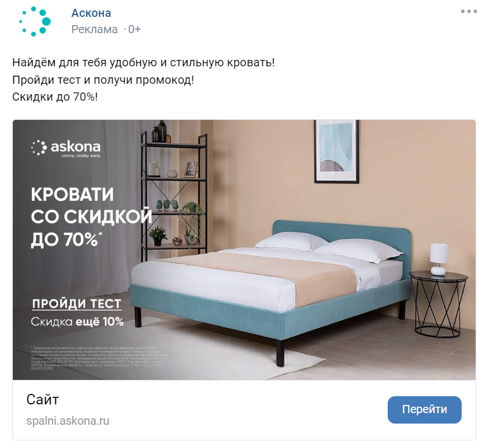Click the Пройди тест и получи промокод line
The height and width of the screenshot is (448, 489).
(103, 80)
